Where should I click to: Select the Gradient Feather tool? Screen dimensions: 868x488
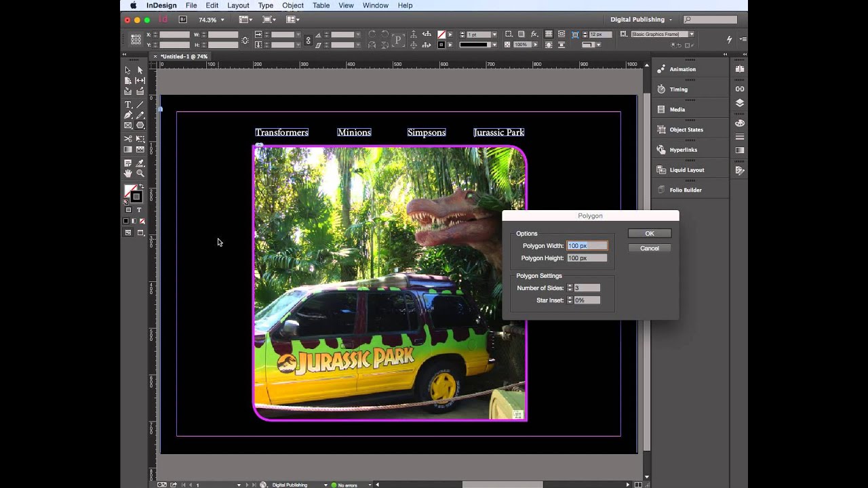[x=140, y=149]
